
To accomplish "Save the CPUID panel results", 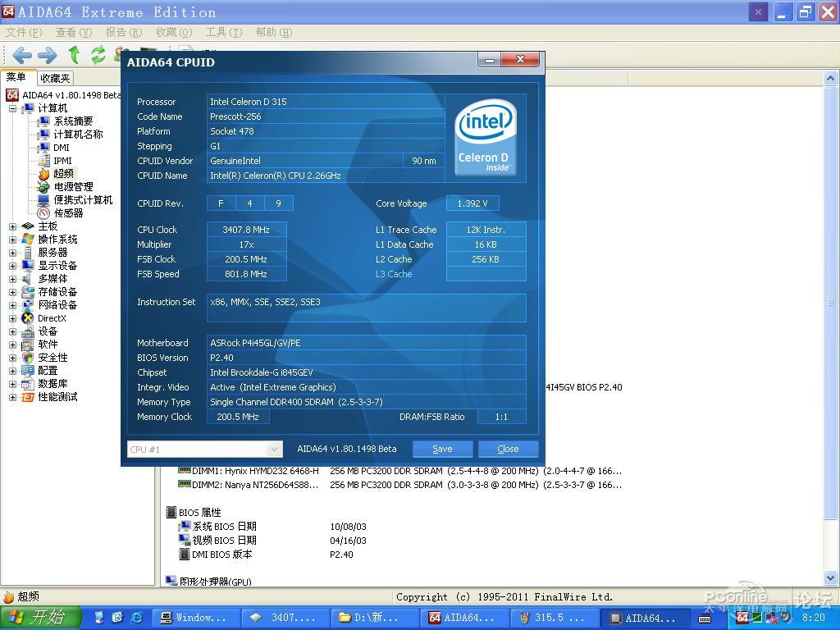I will pyautogui.click(x=442, y=449).
